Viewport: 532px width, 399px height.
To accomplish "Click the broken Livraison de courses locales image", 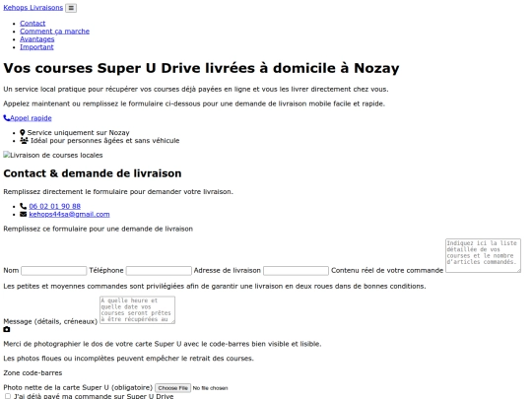I will (x=53, y=155).
